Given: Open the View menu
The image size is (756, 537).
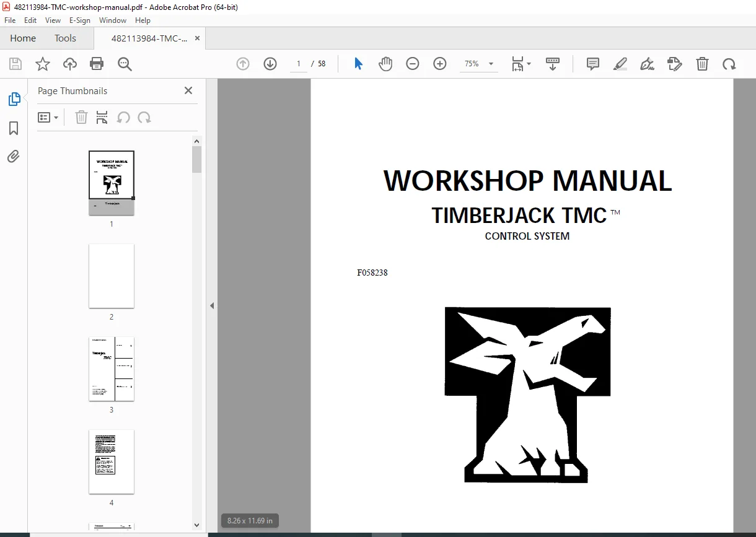Looking at the screenshot, I should click(53, 20).
